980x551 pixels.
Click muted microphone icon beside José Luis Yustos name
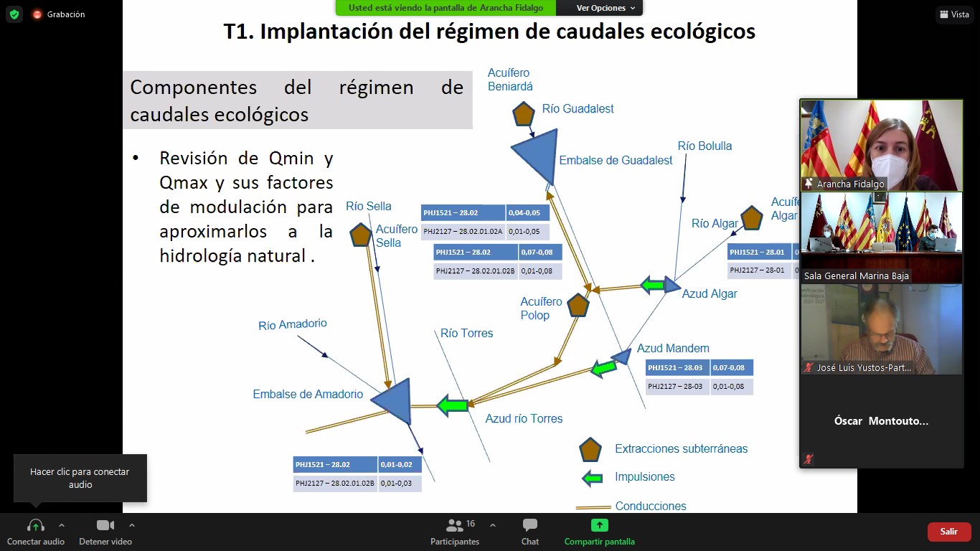(x=809, y=367)
